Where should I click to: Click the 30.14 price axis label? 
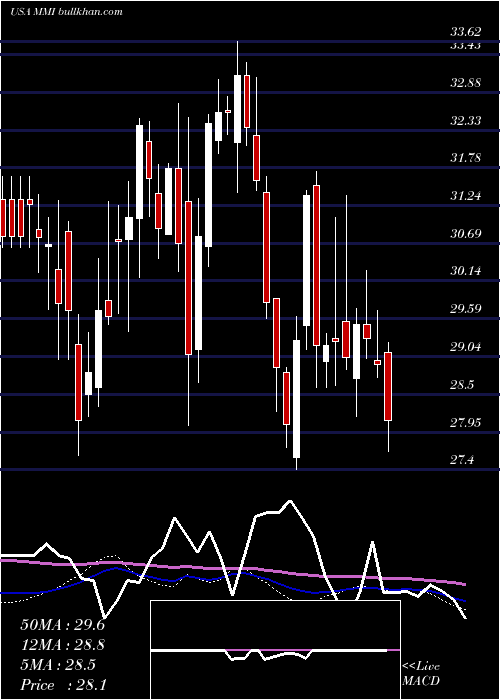(466, 271)
